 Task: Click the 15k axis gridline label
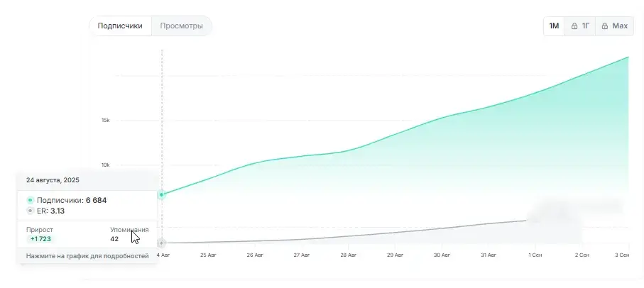tap(106, 121)
